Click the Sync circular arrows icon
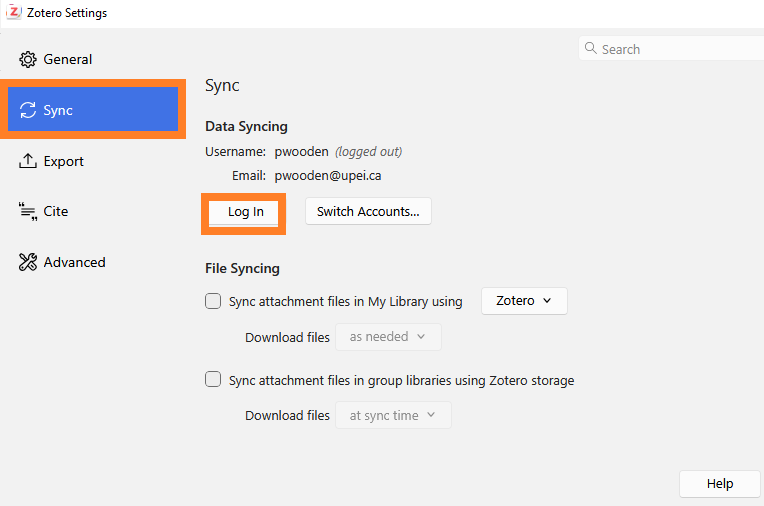Image resolution: width=764 pixels, height=506 pixels. [x=28, y=110]
